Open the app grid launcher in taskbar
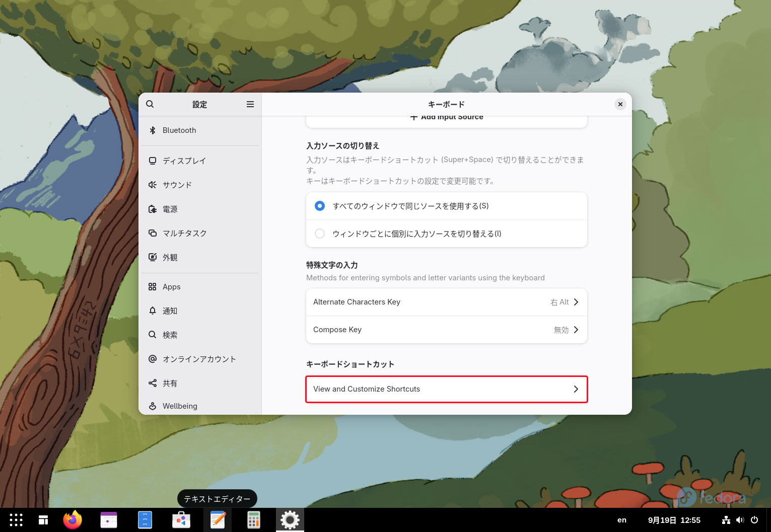 (16, 520)
